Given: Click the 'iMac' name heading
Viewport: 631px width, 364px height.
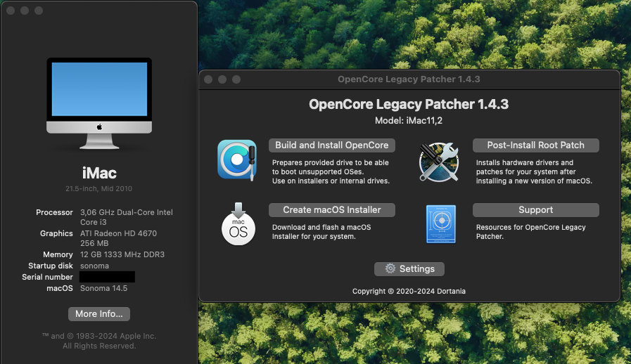Looking at the screenshot, I should coord(99,174).
